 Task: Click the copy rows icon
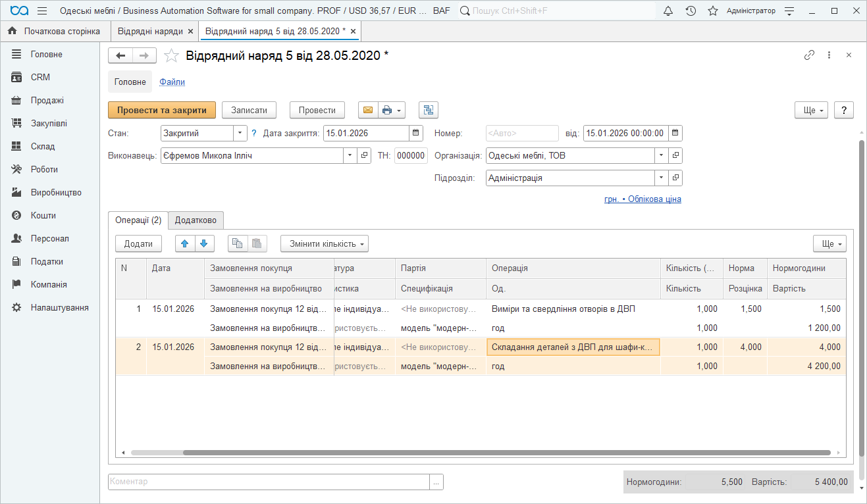pos(238,243)
